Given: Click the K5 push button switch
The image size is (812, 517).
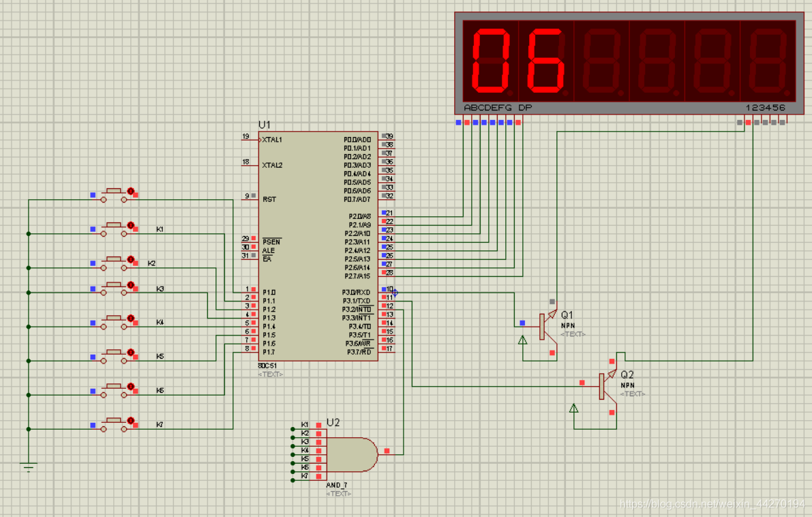Looking at the screenshot, I should [x=114, y=356].
